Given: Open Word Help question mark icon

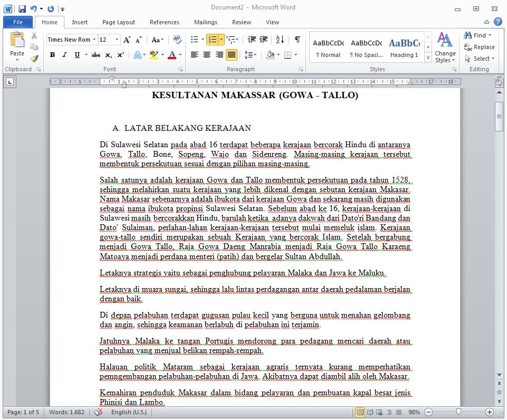Looking at the screenshot, I should tap(498, 22).
